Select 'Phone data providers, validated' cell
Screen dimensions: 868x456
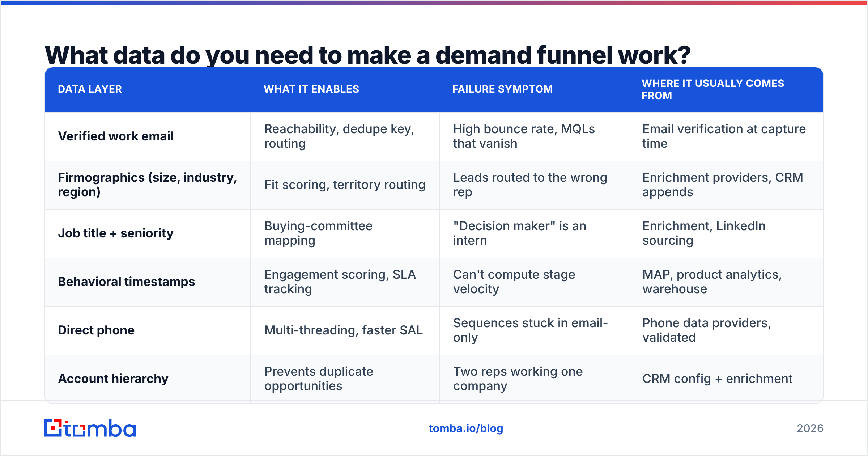[x=726, y=330]
